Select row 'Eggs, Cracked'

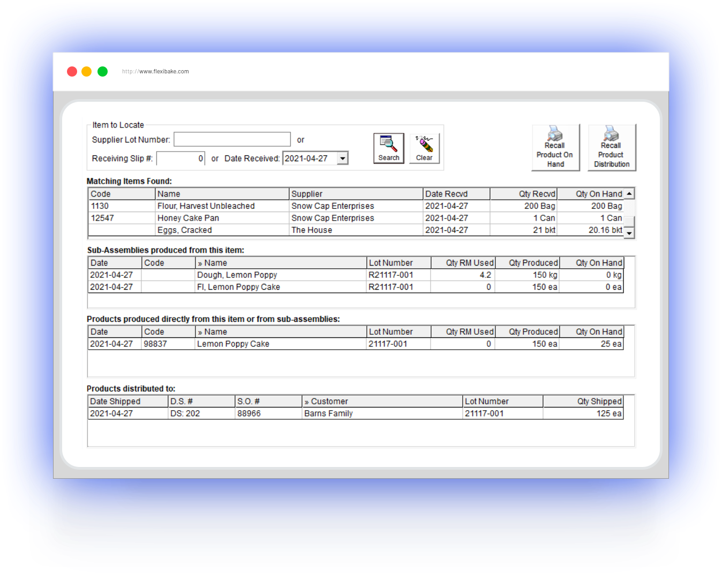click(356, 230)
